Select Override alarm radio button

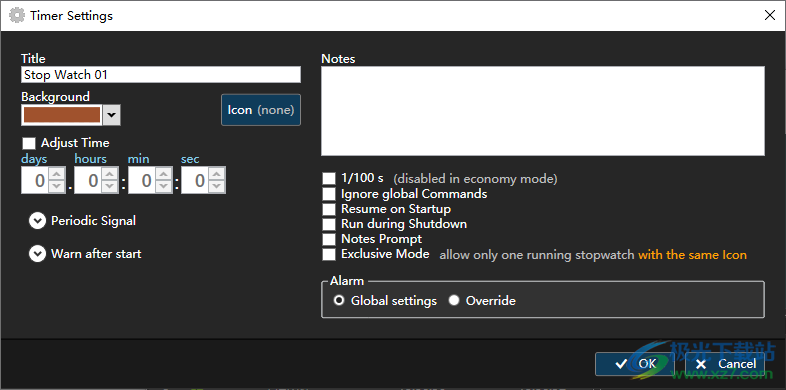454,301
